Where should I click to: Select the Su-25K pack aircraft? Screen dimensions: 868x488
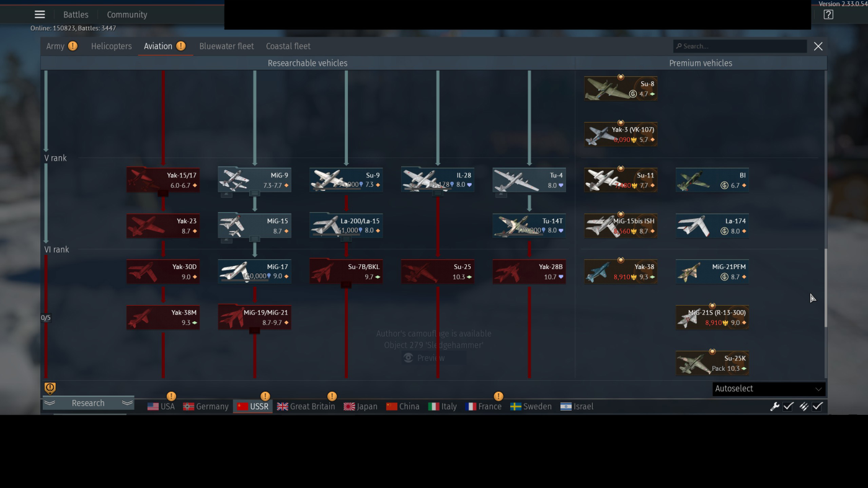[x=712, y=363]
